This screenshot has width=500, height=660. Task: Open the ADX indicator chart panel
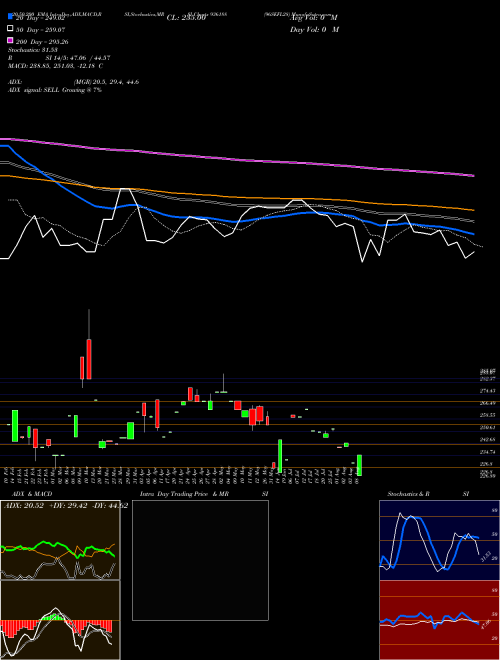click(60, 540)
